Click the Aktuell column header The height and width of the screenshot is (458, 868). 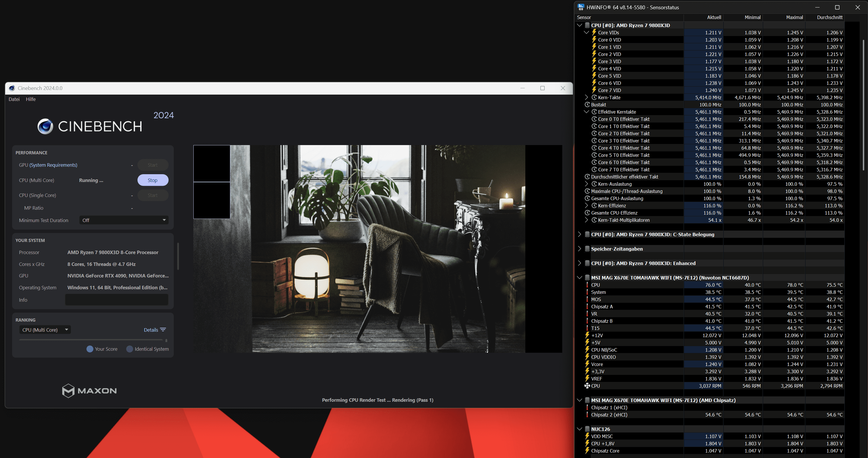(x=703, y=17)
